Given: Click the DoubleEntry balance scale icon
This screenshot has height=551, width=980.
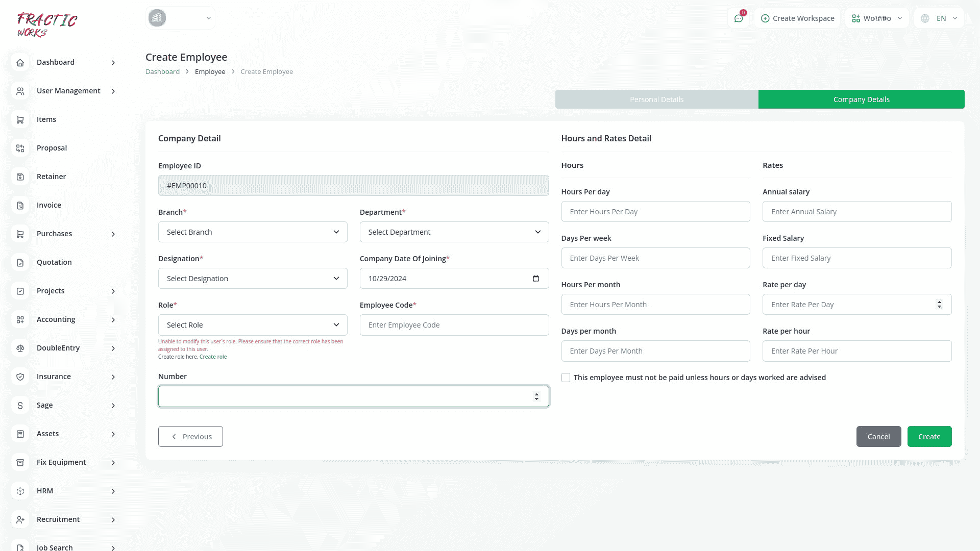Looking at the screenshot, I should pyautogui.click(x=20, y=348).
